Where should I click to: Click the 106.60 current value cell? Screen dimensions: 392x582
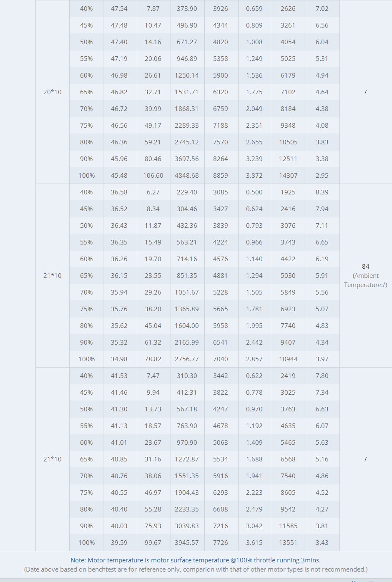[x=153, y=175]
